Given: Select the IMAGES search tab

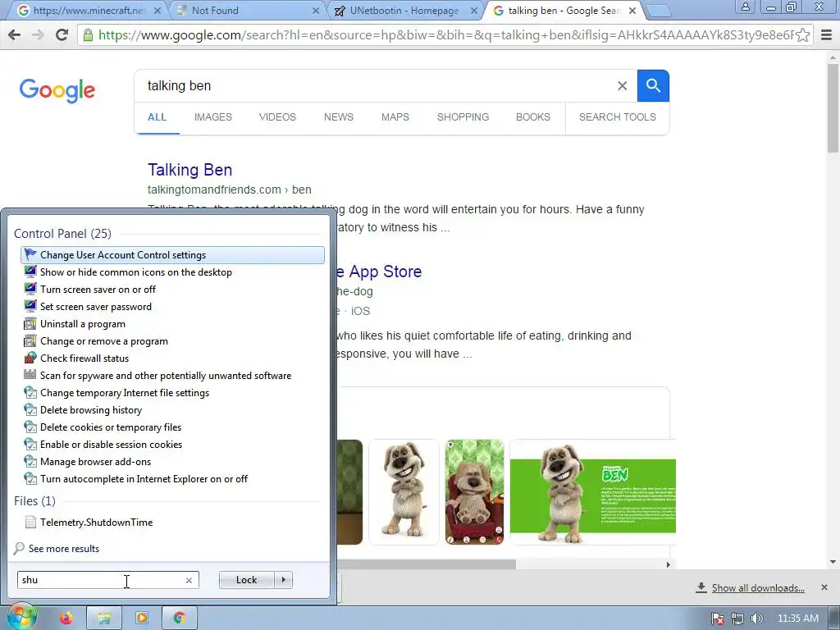Looking at the screenshot, I should (212, 117).
